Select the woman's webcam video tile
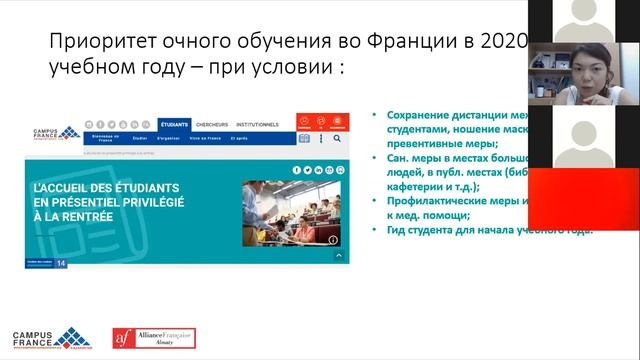This screenshot has height=360, width=640. click(x=584, y=74)
